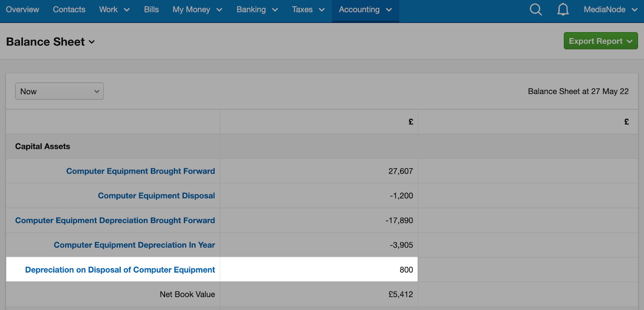
Task: Expand the Work menu
Action: click(x=114, y=9)
